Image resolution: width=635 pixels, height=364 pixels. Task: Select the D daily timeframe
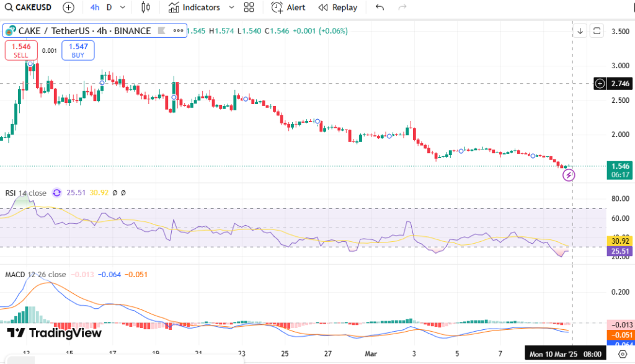pyautogui.click(x=109, y=7)
